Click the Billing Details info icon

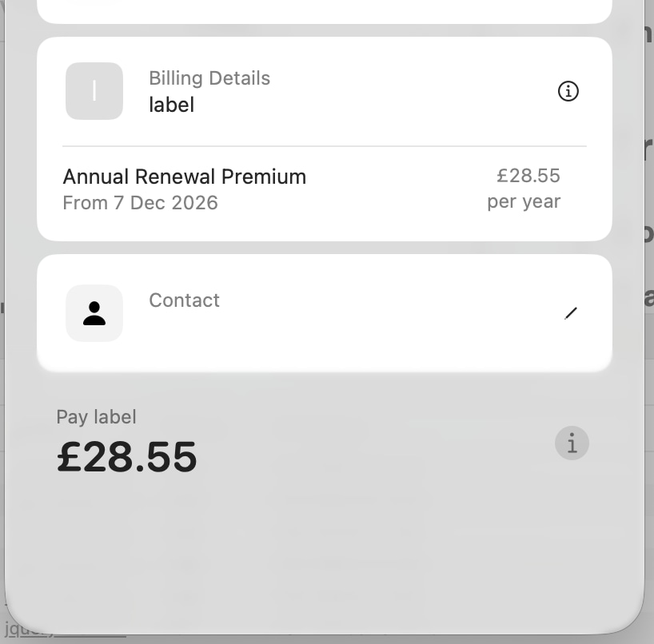(x=568, y=91)
